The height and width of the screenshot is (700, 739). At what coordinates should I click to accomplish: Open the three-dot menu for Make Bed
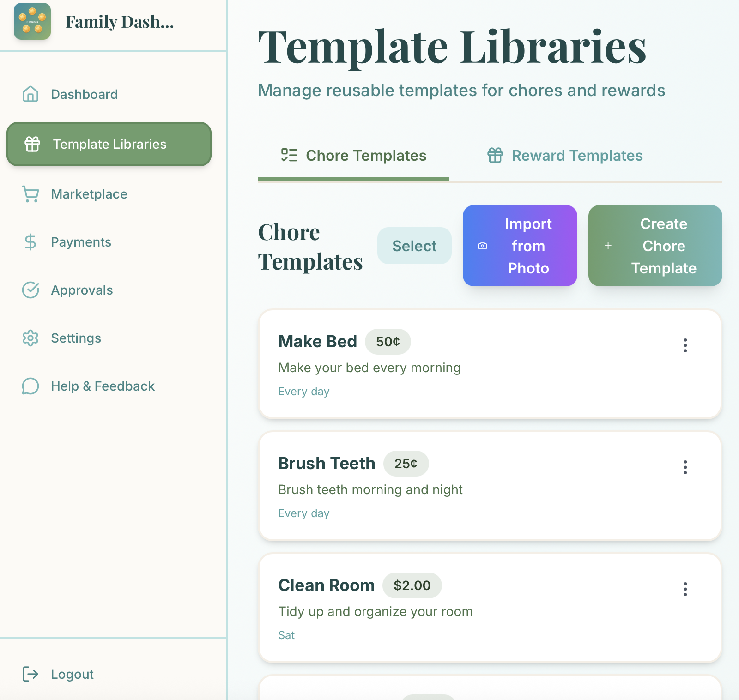tap(685, 345)
